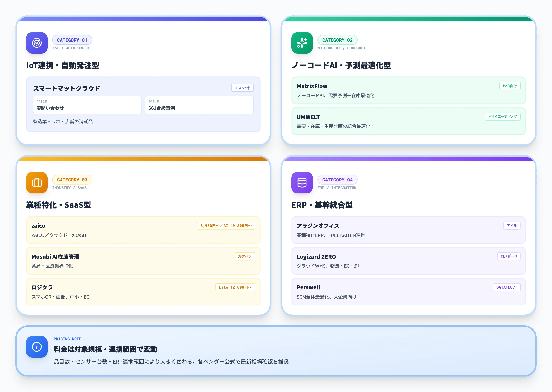The height and width of the screenshot is (392, 552).
Task: Click the エスマット vendor badge
Action: [x=242, y=88]
